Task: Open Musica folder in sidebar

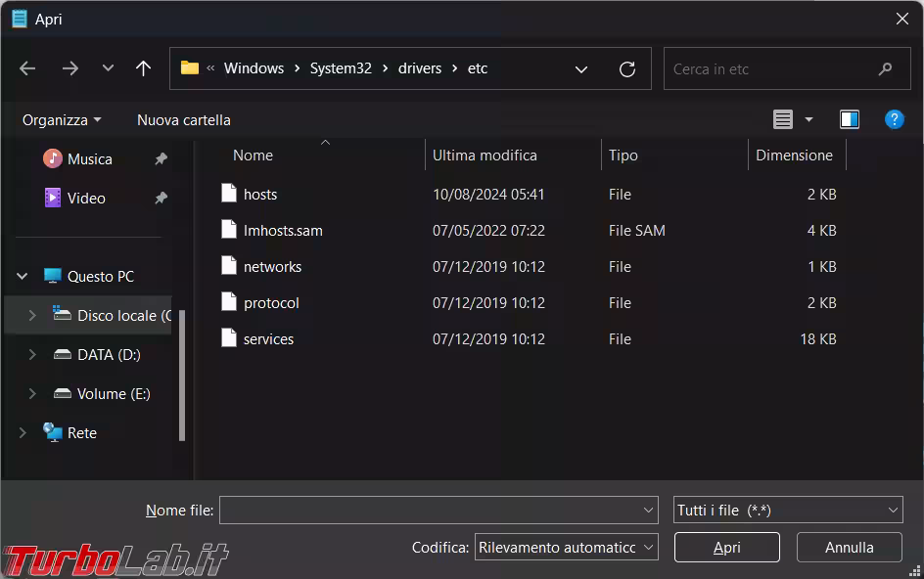Action: 89,159
